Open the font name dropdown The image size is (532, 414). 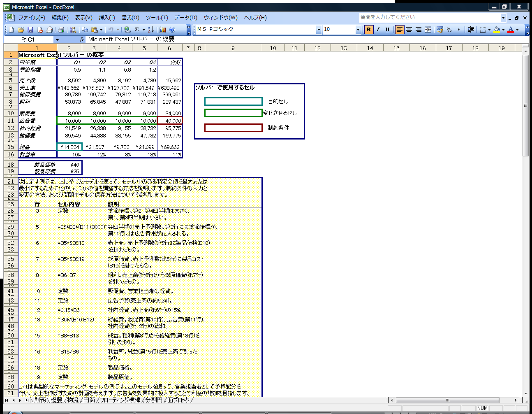click(319, 30)
